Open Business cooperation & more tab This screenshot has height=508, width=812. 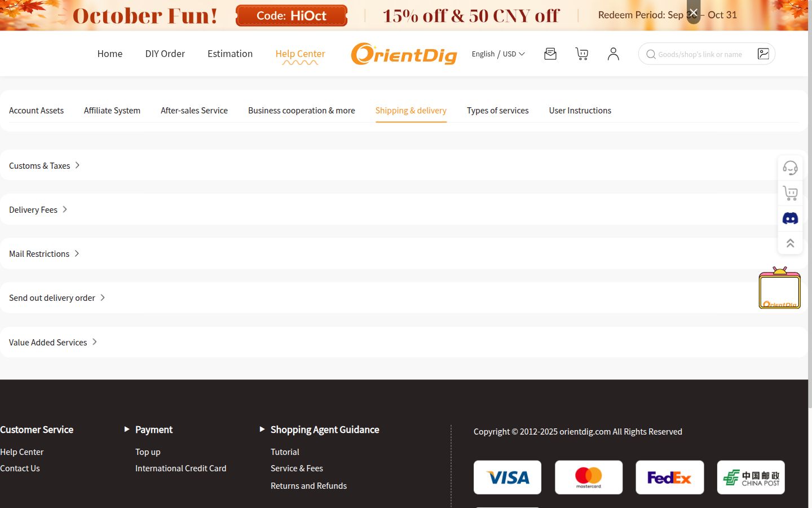(302, 111)
